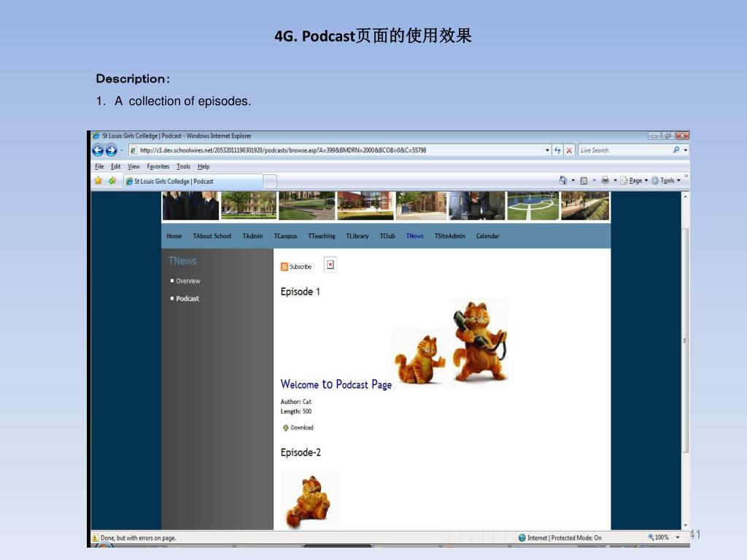Click the Internet Explorer title bar icon
This screenshot has height=560, width=747.
(x=96, y=136)
